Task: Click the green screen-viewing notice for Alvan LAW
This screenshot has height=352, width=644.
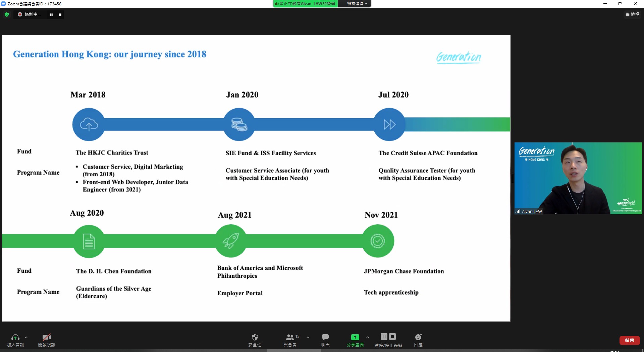Action: pos(305,4)
